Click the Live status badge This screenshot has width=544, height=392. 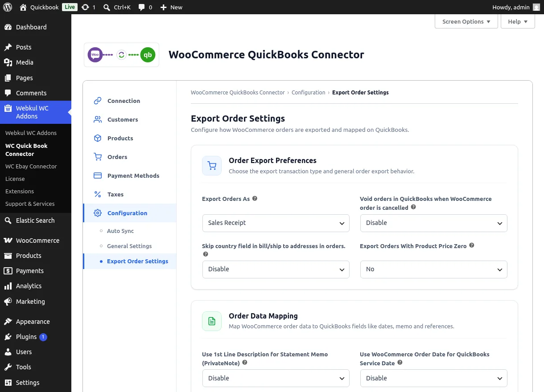(x=69, y=7)
